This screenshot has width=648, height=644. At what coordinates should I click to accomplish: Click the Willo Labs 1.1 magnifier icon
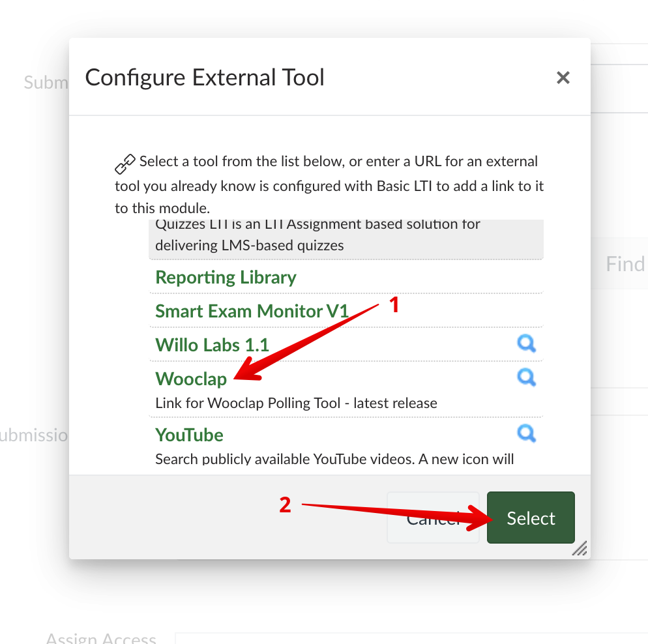pyautogui.click(x=526, y=344)
